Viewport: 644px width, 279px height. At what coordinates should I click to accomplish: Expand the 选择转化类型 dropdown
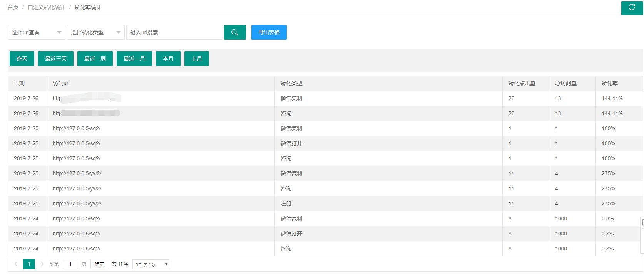coord(96,32)
